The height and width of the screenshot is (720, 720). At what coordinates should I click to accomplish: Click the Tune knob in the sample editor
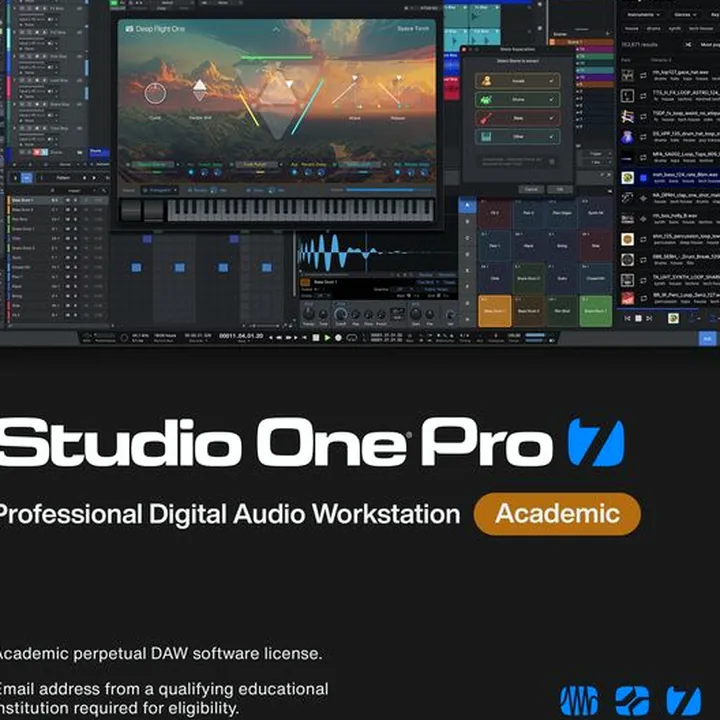(x=323, y=315)
